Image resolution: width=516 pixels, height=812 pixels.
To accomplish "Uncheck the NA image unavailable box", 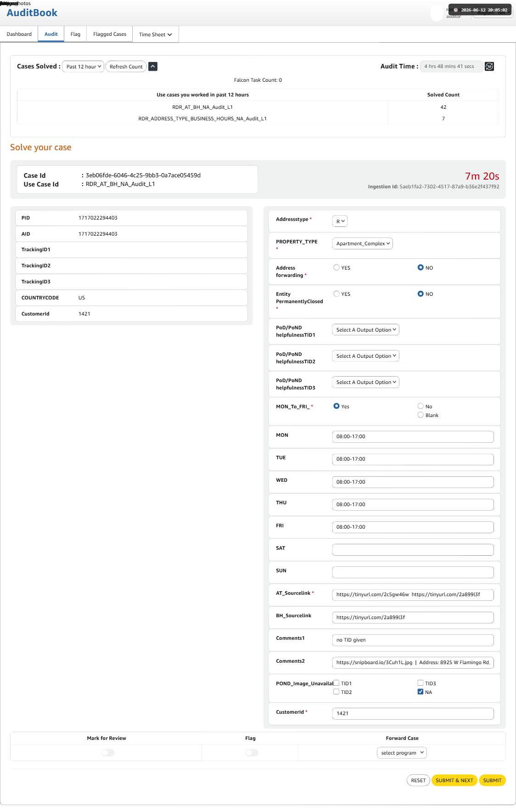I will [x=421, y=692].
